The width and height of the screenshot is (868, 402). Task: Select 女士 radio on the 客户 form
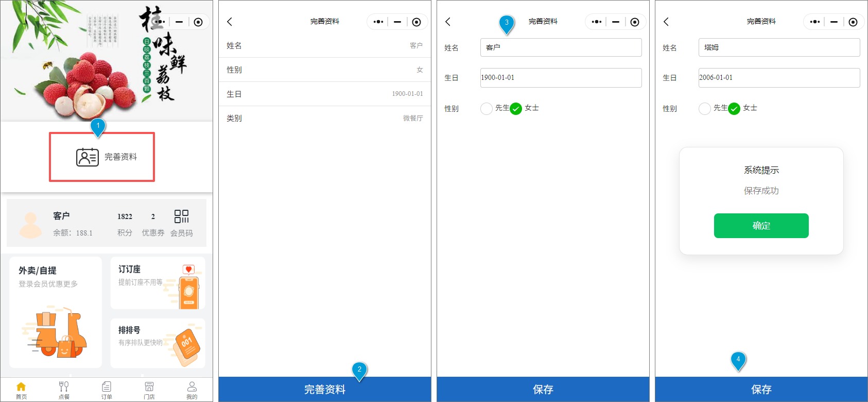point(516,109)
